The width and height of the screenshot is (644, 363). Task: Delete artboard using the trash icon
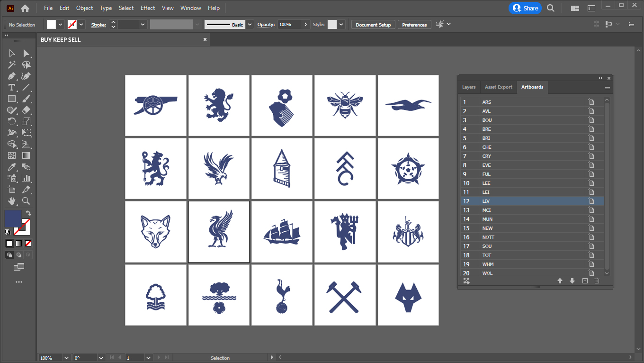597,281
